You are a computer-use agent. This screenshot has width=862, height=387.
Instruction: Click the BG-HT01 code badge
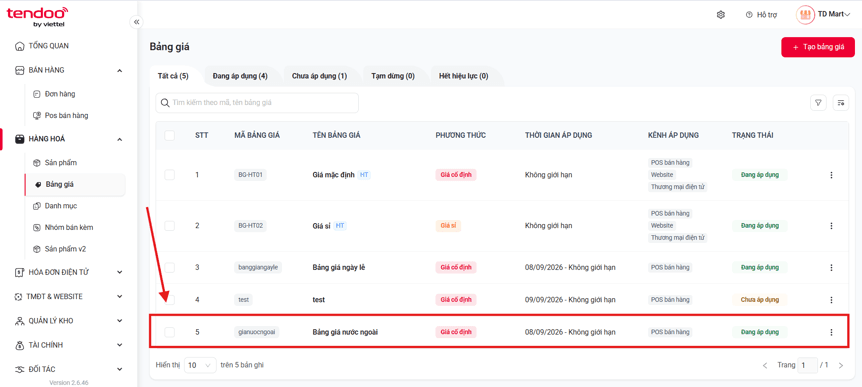coord(250,175)
